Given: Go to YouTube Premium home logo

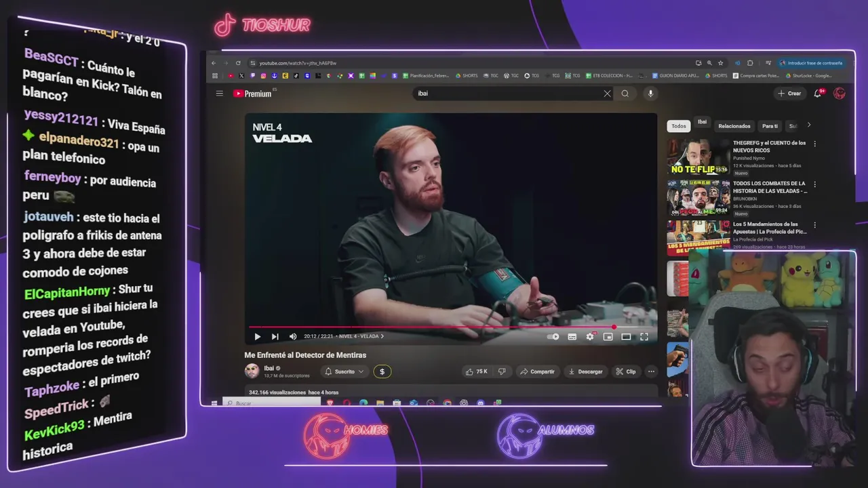Looking at the screenshot, I should [252, 94].
